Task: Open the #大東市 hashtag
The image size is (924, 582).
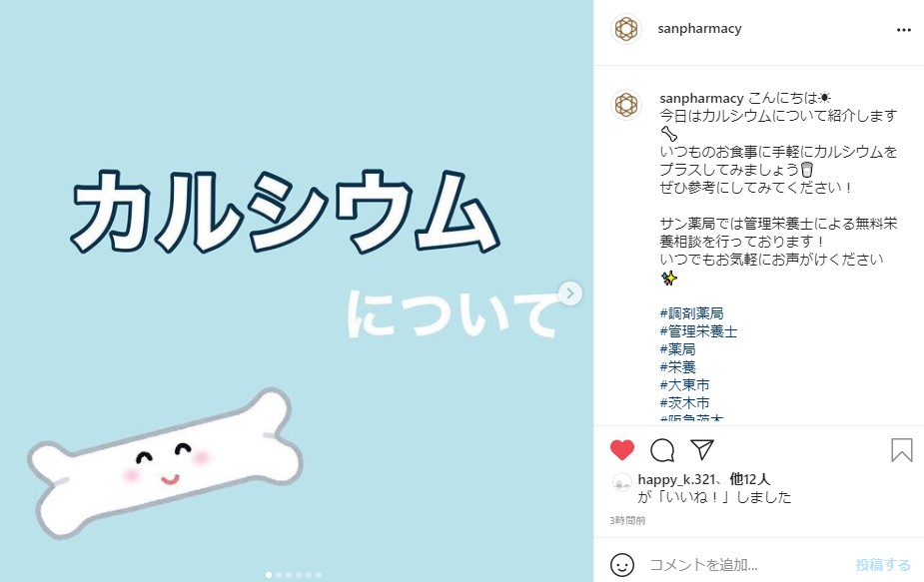Action: [684, 385]
